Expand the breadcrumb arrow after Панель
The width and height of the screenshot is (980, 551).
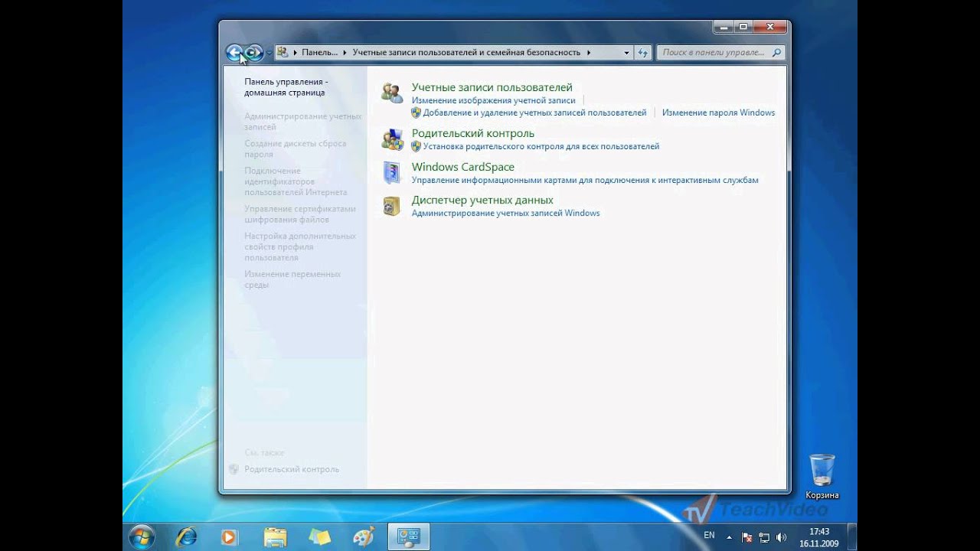tap(345, 53)
